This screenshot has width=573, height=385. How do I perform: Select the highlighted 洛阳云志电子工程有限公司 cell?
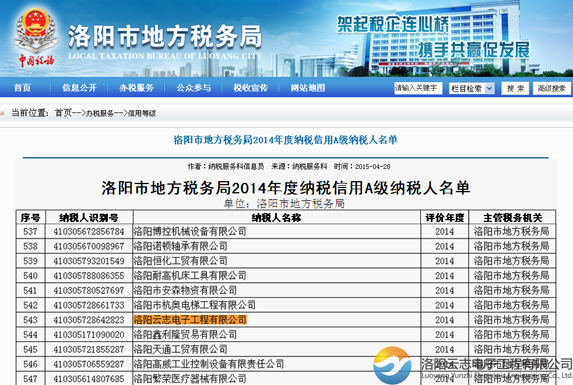coord(190,320)
